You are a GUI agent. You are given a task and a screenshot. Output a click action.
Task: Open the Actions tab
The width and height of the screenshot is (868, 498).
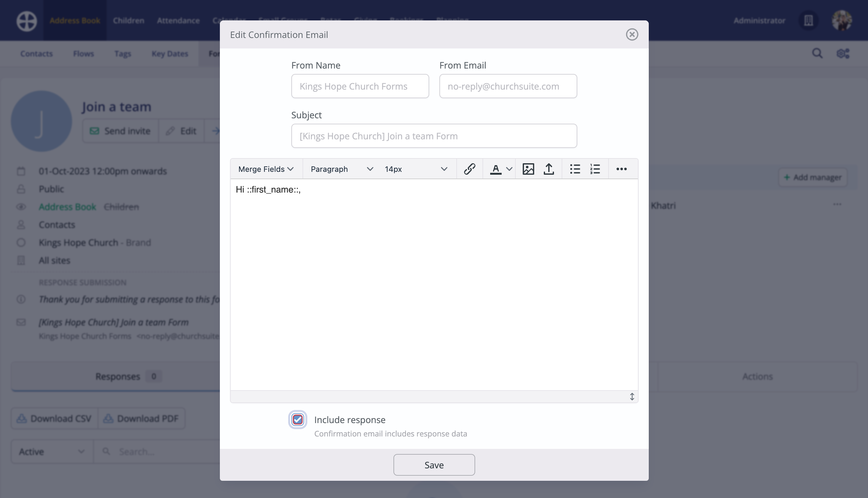(758, 377)
